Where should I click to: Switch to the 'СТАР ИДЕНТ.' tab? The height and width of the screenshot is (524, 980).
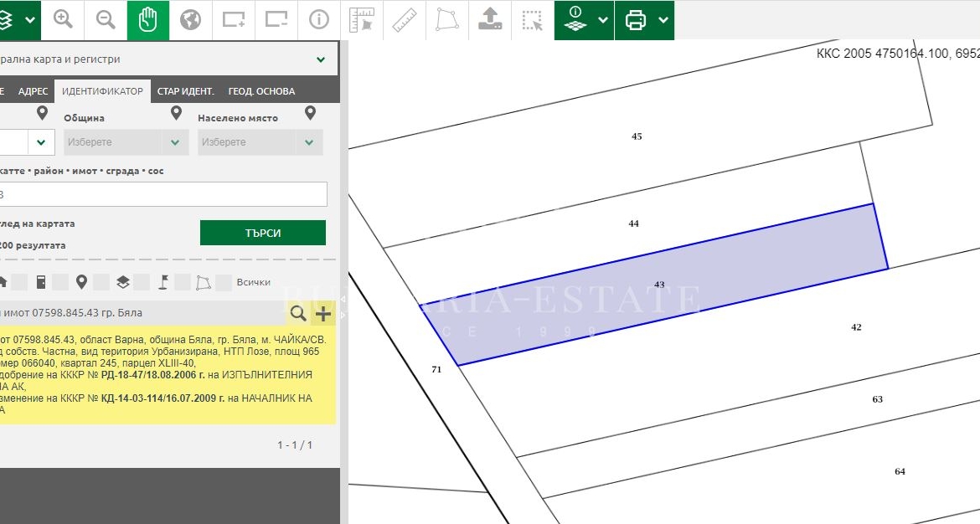pyautogui.click(x=186, y=91)
